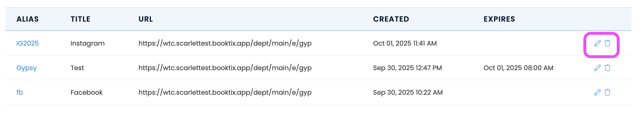Select the Instagram title cell
The width and height of the screenshot is (644, 121).
pos(88,43)
